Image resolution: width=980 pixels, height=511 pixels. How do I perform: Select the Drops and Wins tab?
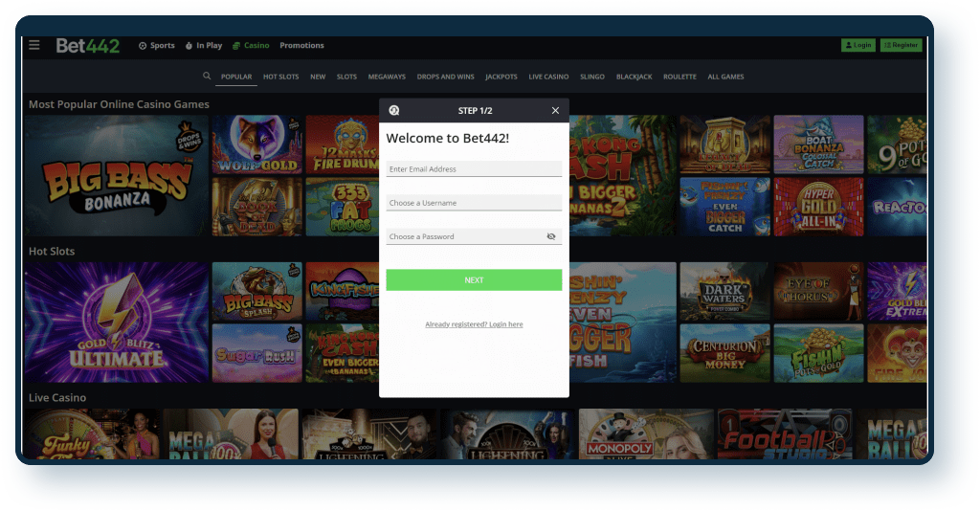click(x=446, y=77)
